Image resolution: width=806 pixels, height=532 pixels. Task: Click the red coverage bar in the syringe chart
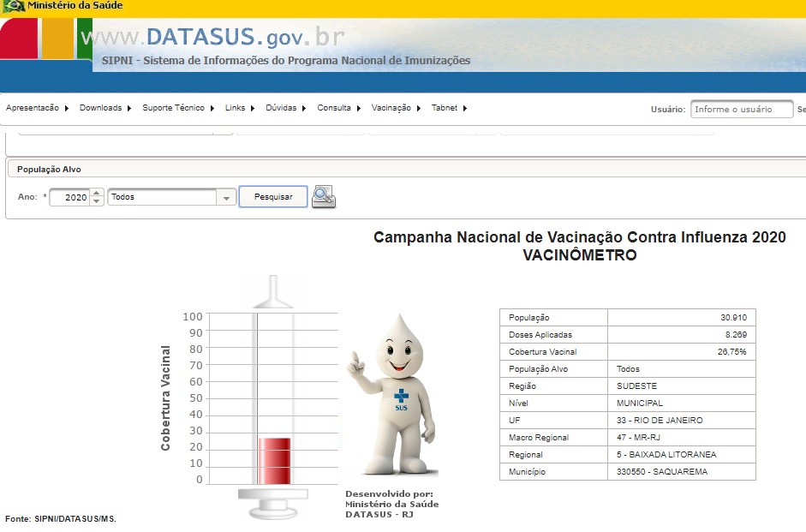274,461
